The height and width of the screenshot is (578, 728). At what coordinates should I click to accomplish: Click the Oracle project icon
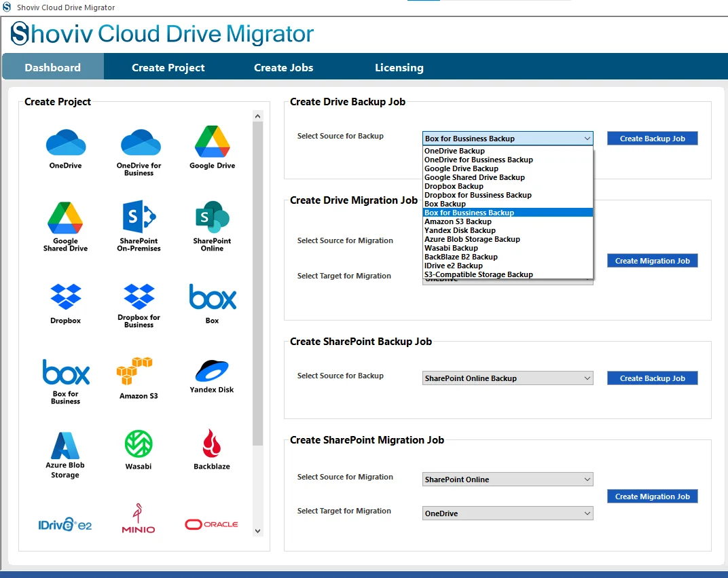pos(211,524)
